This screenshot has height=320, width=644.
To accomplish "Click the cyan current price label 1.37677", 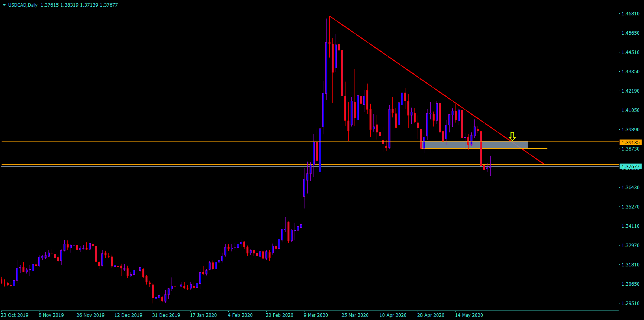I will 631,167.
